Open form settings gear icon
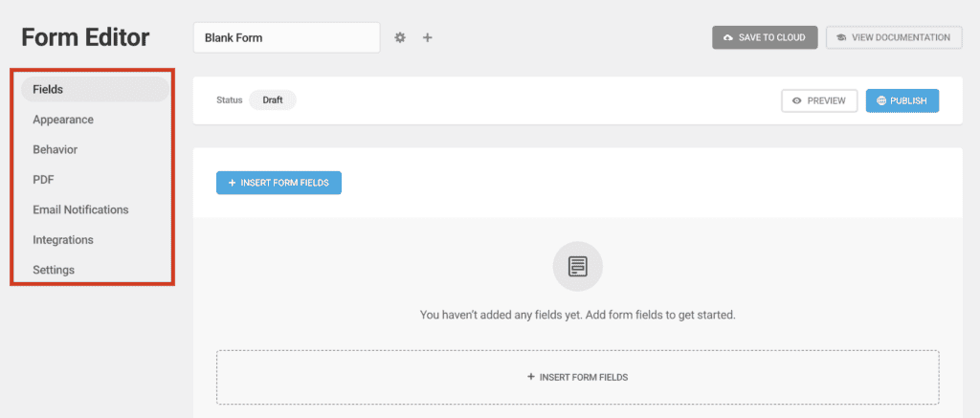Screen dimensions: 980x418 click(400, 37)
